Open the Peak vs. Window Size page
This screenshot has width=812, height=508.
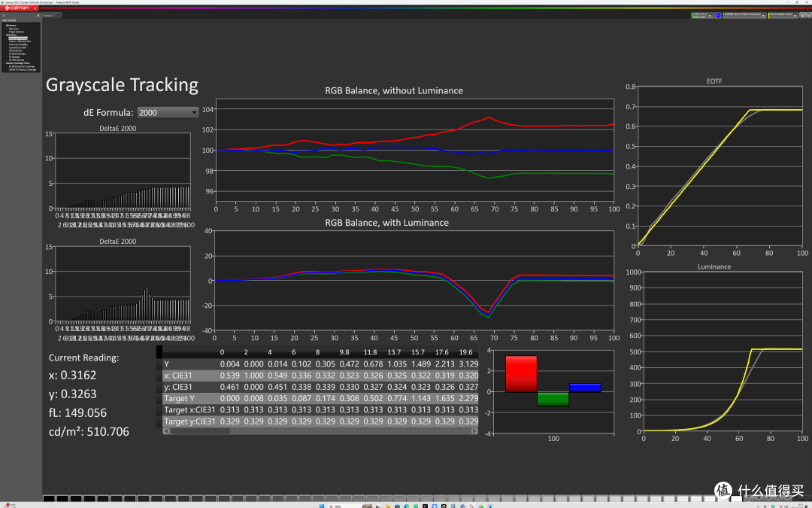pyautogui.click(x=20, y=41)
